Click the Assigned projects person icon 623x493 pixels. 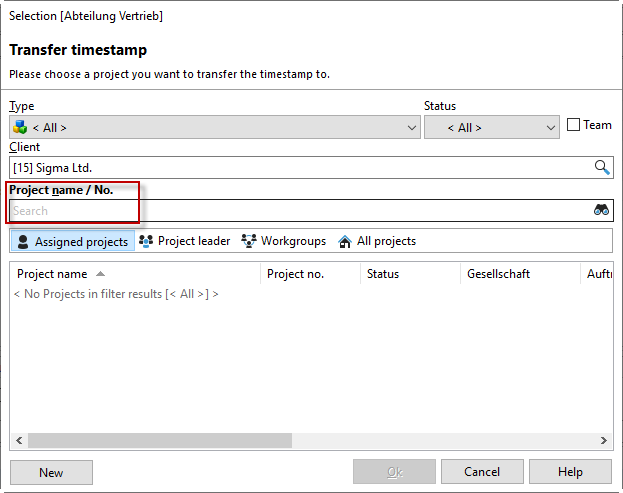tap(23, 241)
